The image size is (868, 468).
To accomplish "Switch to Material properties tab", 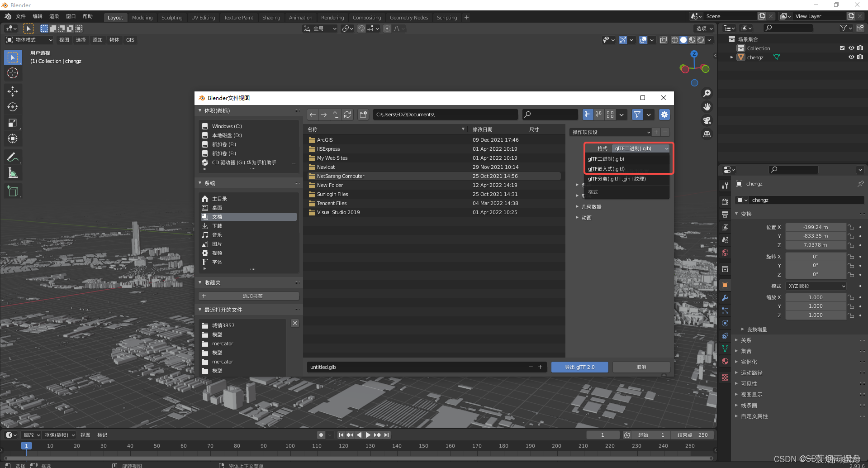I will click(725, 362).
